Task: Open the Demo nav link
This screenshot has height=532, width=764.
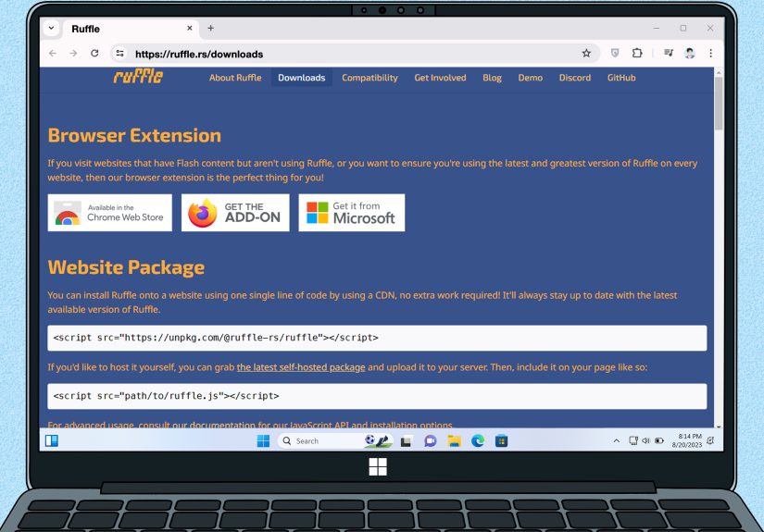Action: coord(530,78)
